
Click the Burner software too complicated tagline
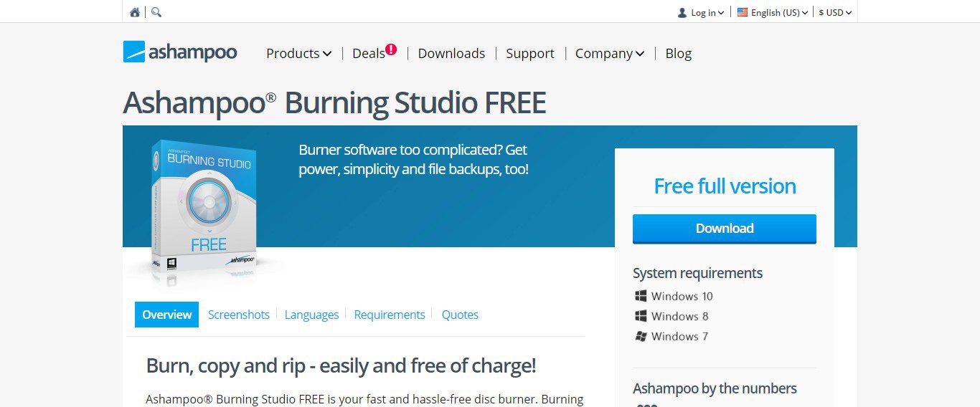[x=414, y=160]
